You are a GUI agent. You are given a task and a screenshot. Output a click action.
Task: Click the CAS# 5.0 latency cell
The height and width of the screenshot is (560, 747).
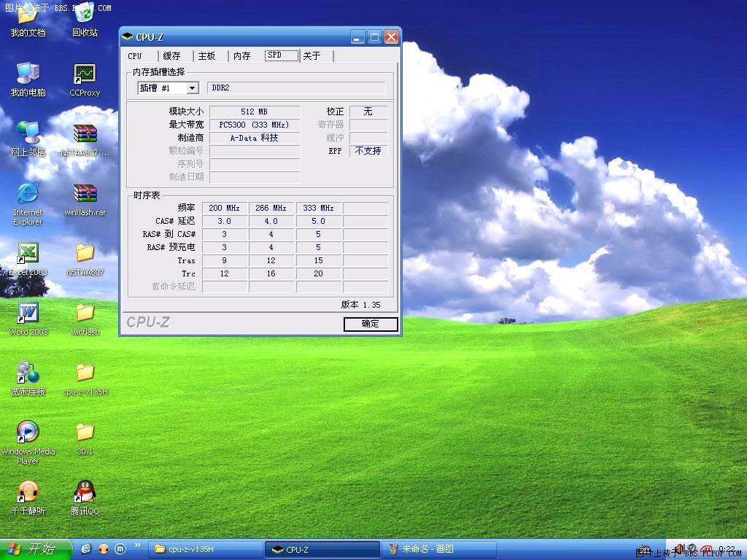pyautogui.click(x=318, y=221)
